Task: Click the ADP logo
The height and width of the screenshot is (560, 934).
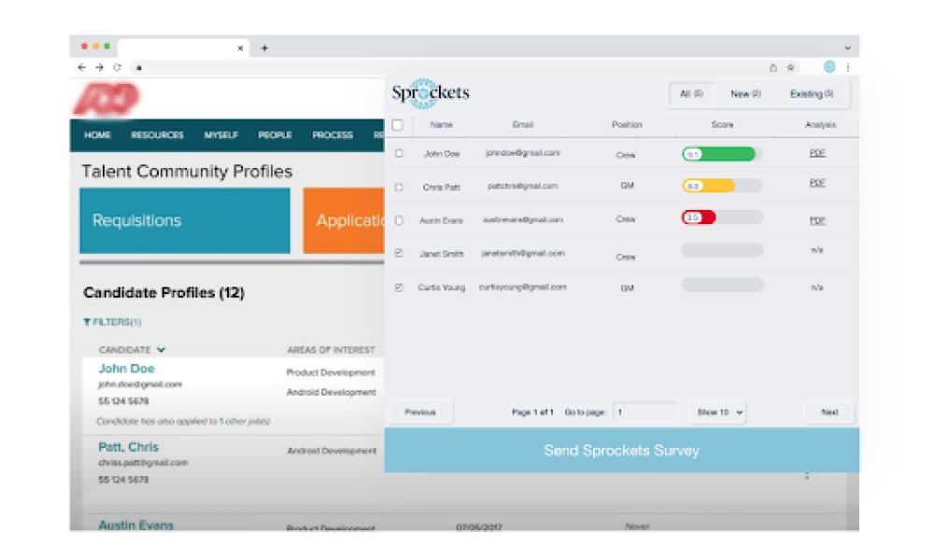Action: point(107,99)
